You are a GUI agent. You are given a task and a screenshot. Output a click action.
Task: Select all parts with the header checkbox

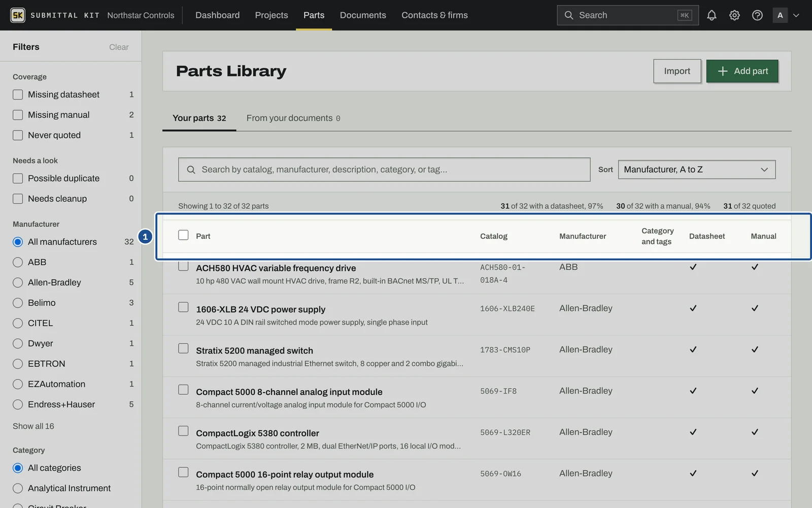click(x=183, y=235)
